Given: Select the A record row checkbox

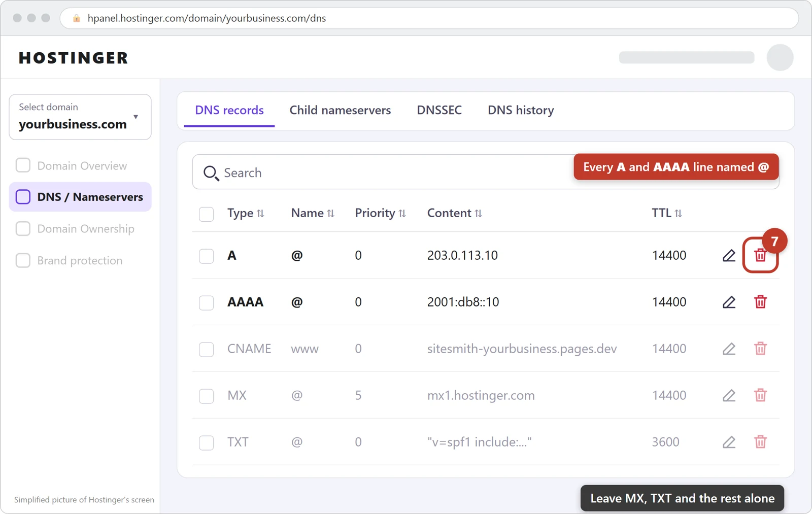Looking at the screenshot, I should tap(207, 256).
